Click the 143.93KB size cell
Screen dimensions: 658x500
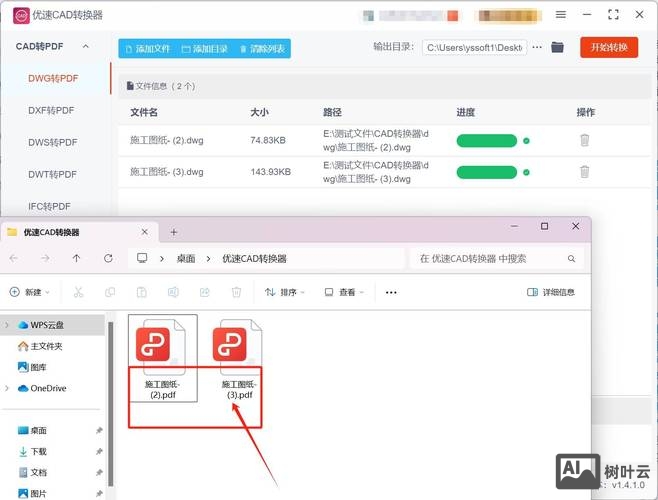(271, 172)
